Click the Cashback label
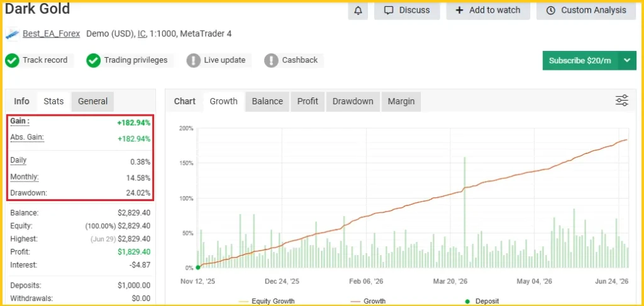Viewport: 644px width, 306px height. coord(300,60)
